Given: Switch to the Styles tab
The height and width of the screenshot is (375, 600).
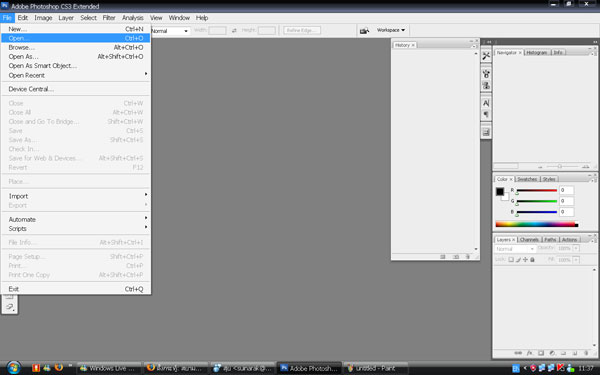Looking at the screenshot, I should (549, 179).
